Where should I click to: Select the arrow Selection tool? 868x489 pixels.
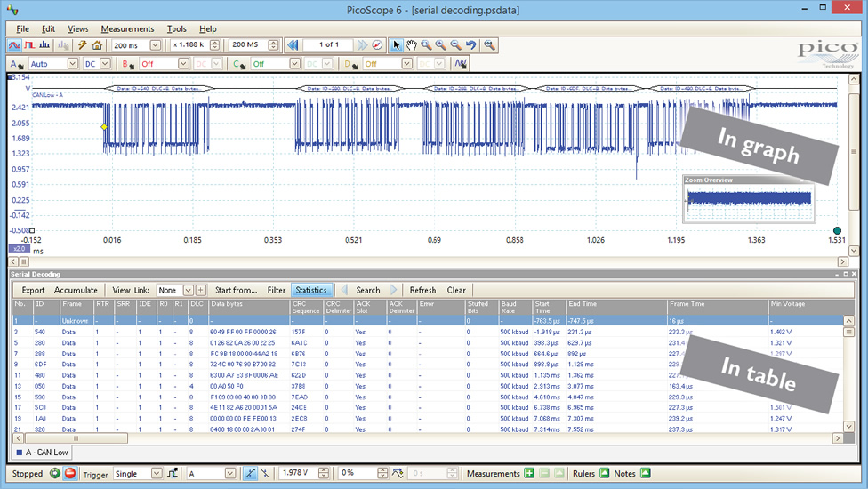click(x=396, y=44)
